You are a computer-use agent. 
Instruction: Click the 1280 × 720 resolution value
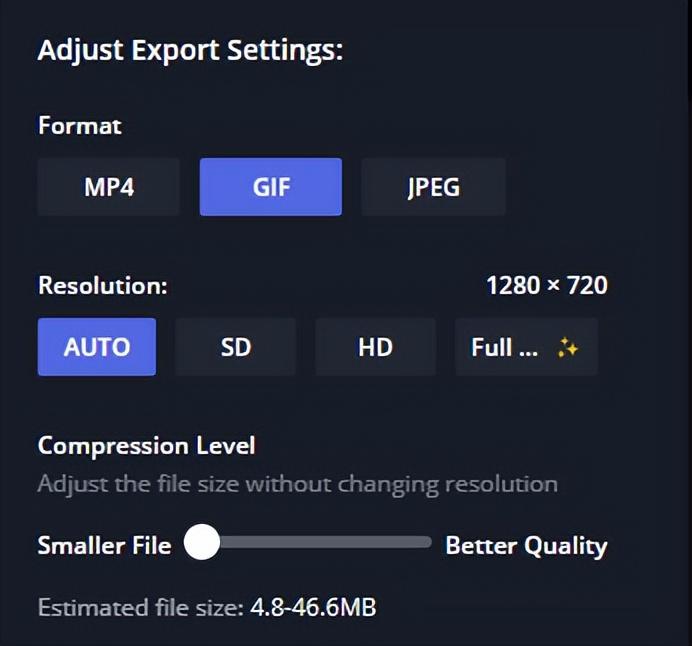547,285
